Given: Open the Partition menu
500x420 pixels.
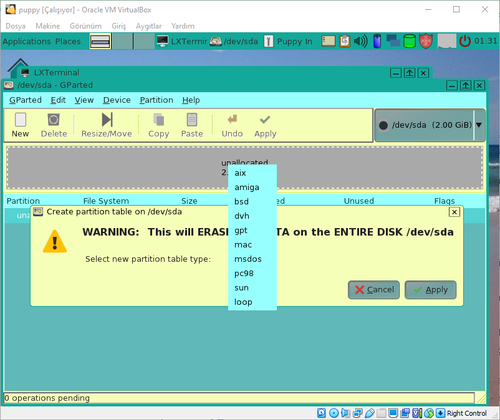Looking at the screenshot, I should tap(156, 100).
